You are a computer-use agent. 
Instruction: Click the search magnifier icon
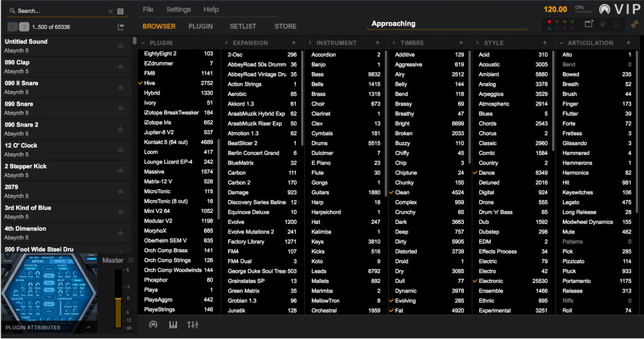(x=12, y=11)
